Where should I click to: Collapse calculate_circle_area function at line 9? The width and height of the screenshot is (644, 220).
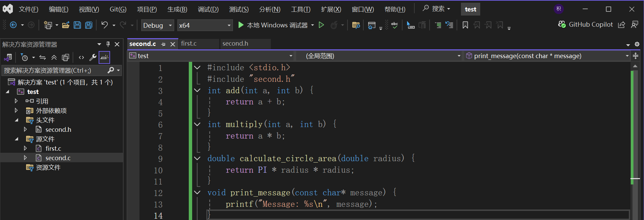197,158
